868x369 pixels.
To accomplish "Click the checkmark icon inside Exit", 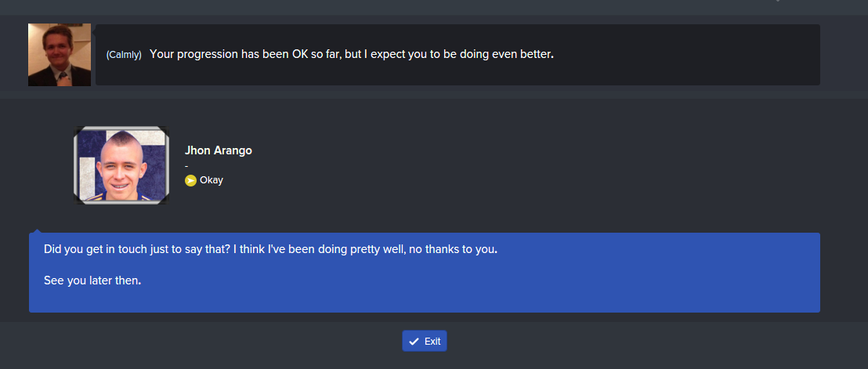I will point(414,342).
